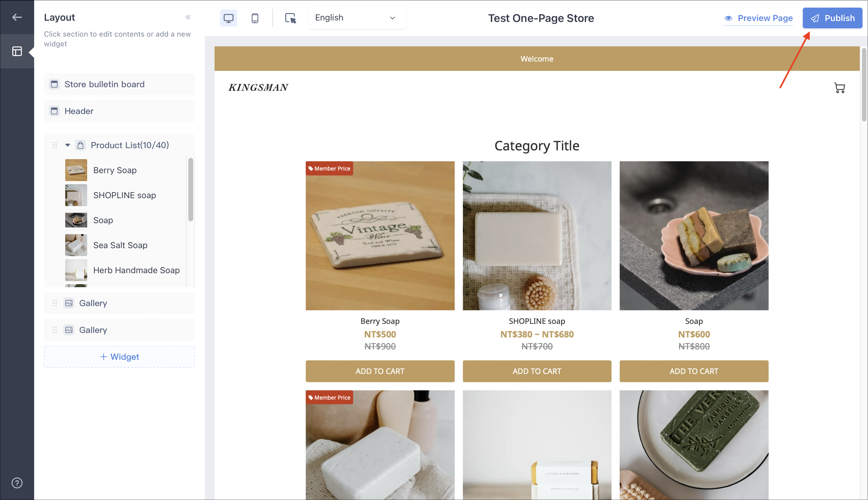Click the Category Title heading
Screen dimensions: 868x500
click(x=536, y=146)
